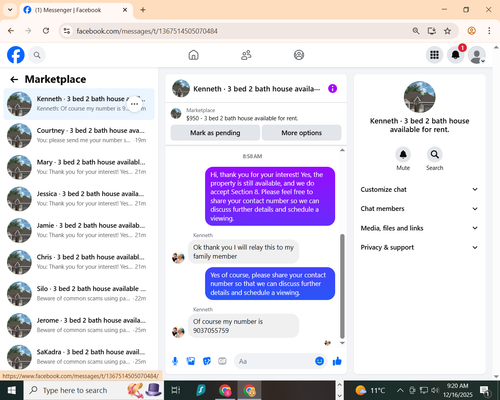Open Jerome's conversation

(79, 325)
